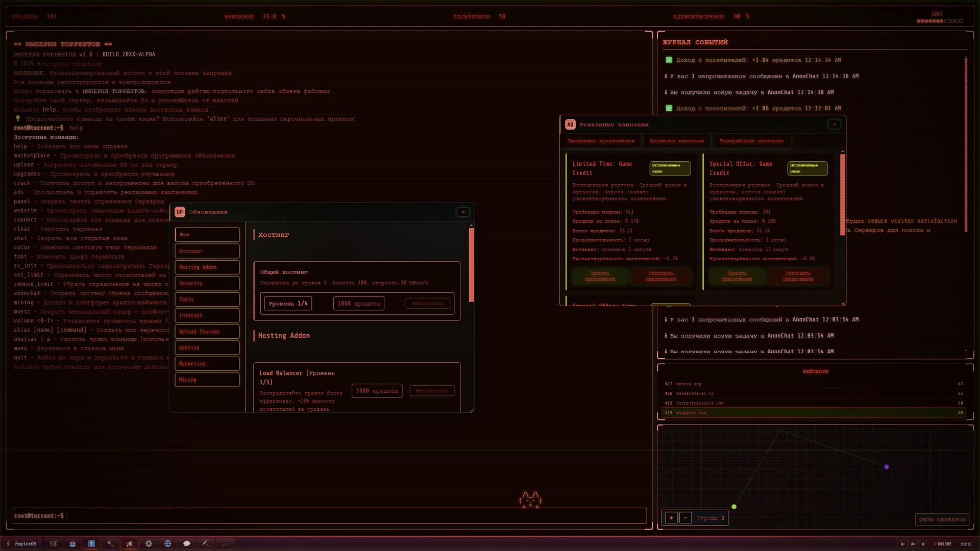Open the mining platform via the pickaxe icon
The image size is (980, 551).
[x=206, y=544]
